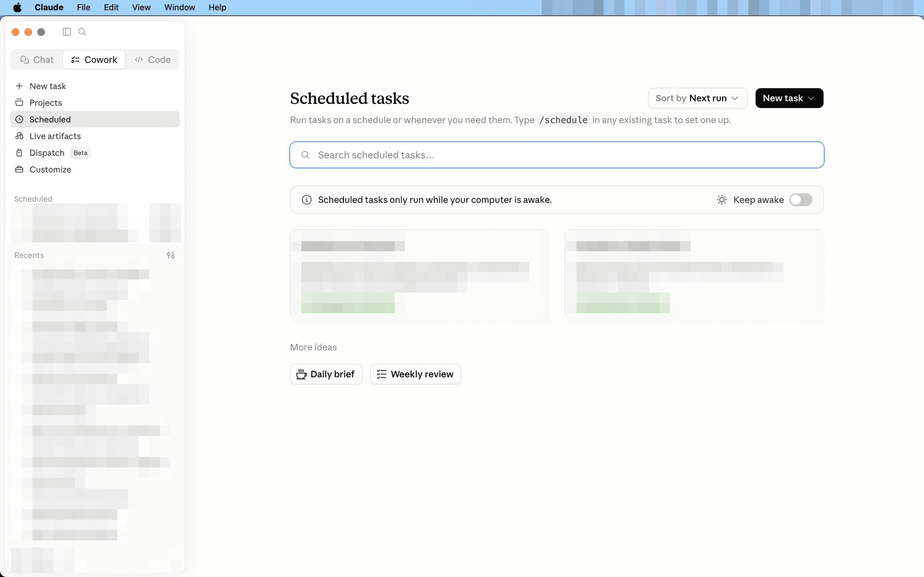The height and width of the screenshot is (577, 924).
Task: Click the Scheduled tasks page title
Action: [x=349, y=98]
